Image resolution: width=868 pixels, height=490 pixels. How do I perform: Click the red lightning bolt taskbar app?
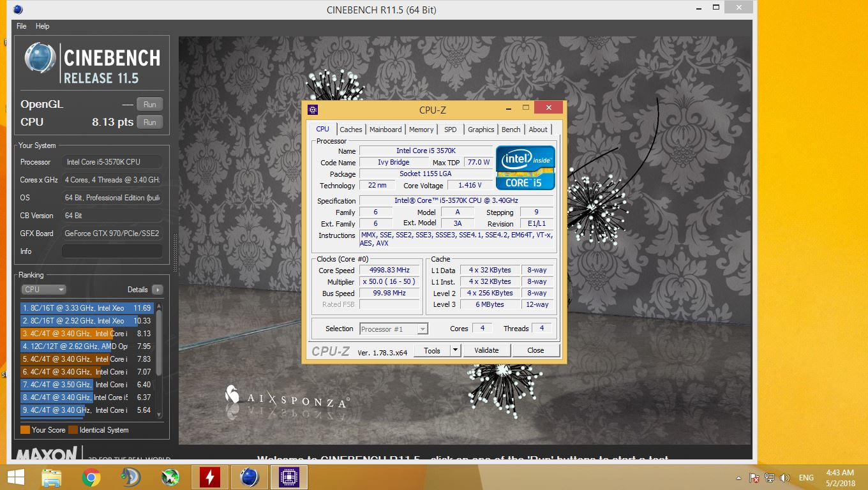click(210, 477)
